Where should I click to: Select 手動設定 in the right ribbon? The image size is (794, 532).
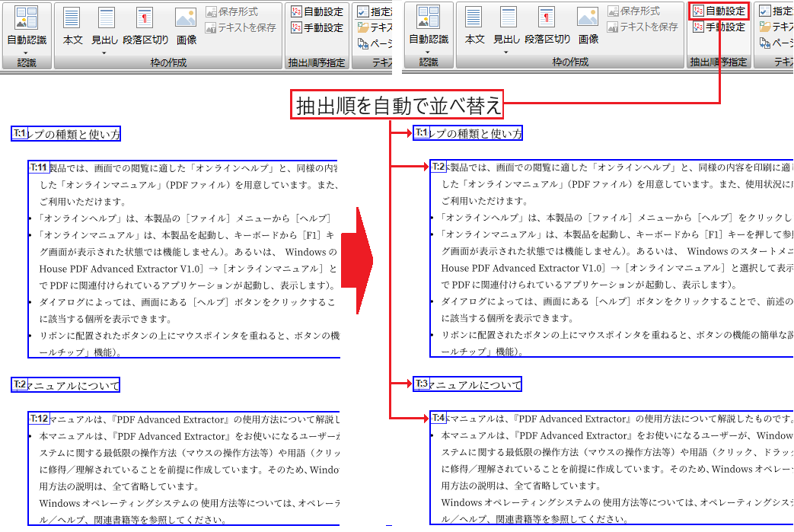(719, 27)
